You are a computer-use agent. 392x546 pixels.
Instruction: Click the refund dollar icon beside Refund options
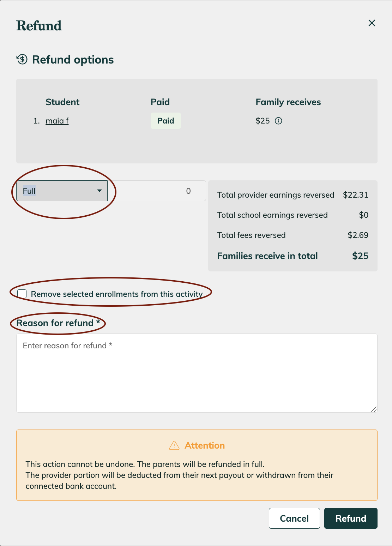pyautogui.click(x=22, y=59)
